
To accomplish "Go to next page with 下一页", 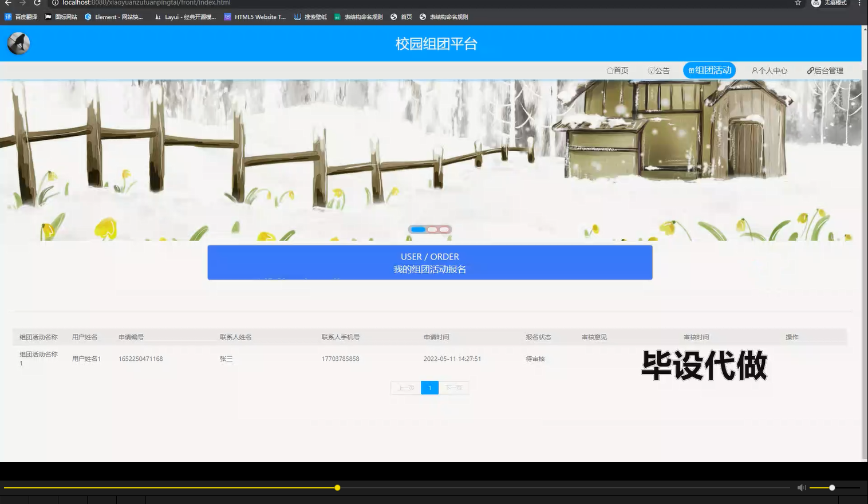I will pyautogui.click(x=453, y=388).
